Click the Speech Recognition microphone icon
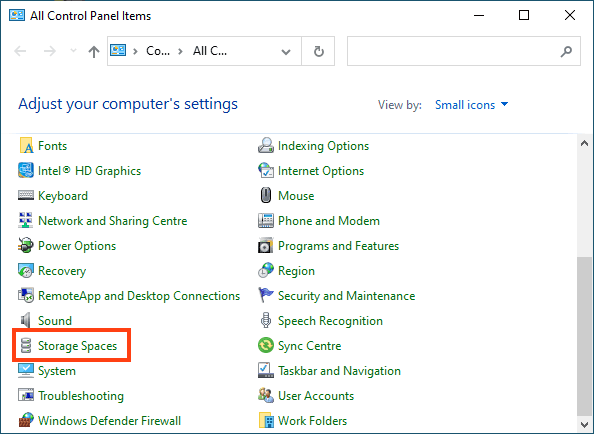Screen dimensions: 594x434 pos(266,320)
